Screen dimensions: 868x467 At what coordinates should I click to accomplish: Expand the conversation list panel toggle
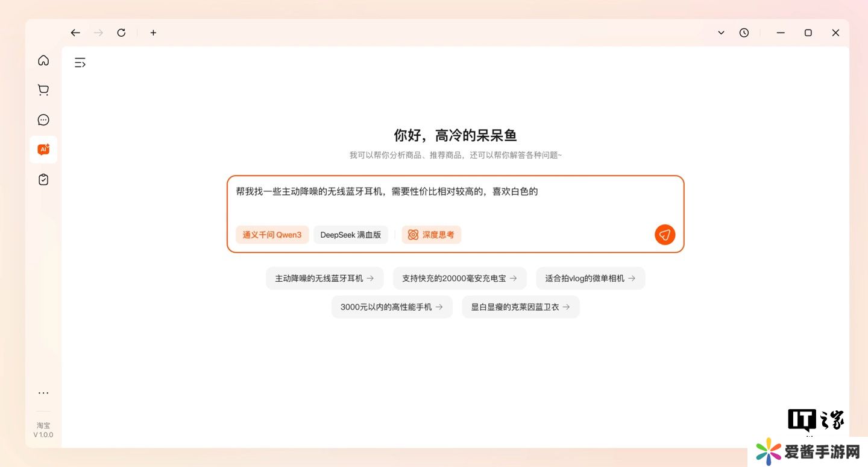(80, 62)
